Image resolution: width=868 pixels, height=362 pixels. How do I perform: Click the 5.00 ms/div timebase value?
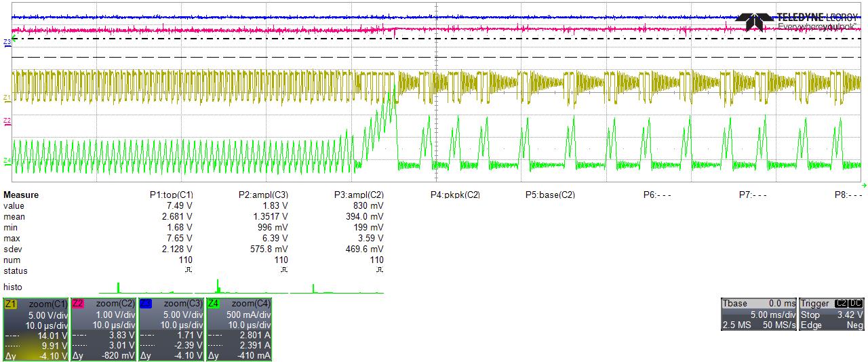tap(772, 315)
